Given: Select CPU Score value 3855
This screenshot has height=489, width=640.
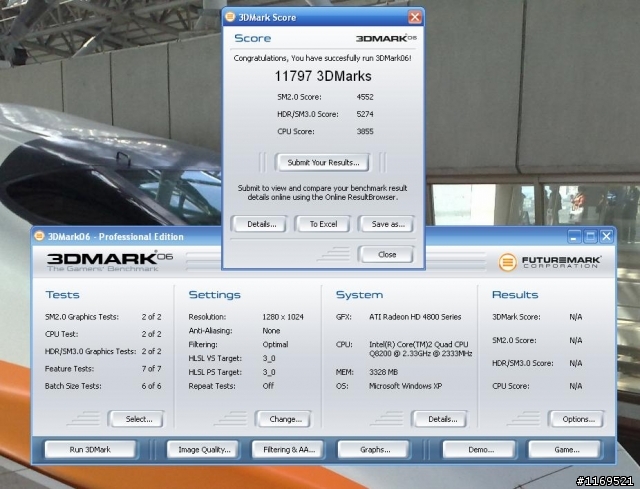Looking at the screenshot, I should click(x=365, y=131).
